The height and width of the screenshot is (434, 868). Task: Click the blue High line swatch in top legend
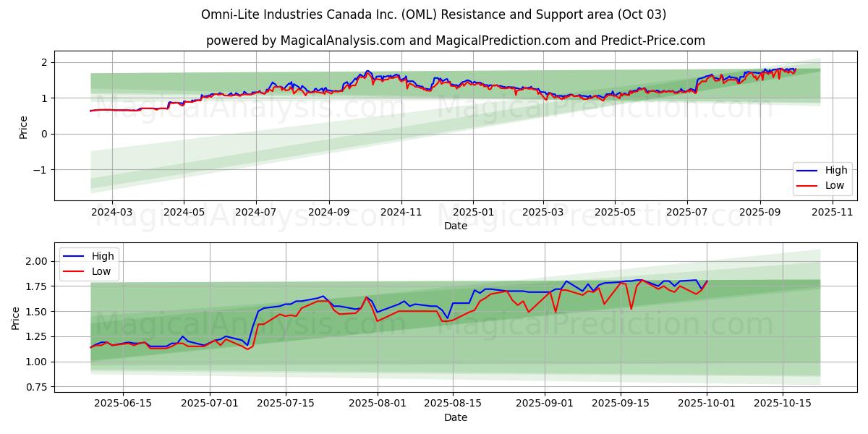point(807,171)
